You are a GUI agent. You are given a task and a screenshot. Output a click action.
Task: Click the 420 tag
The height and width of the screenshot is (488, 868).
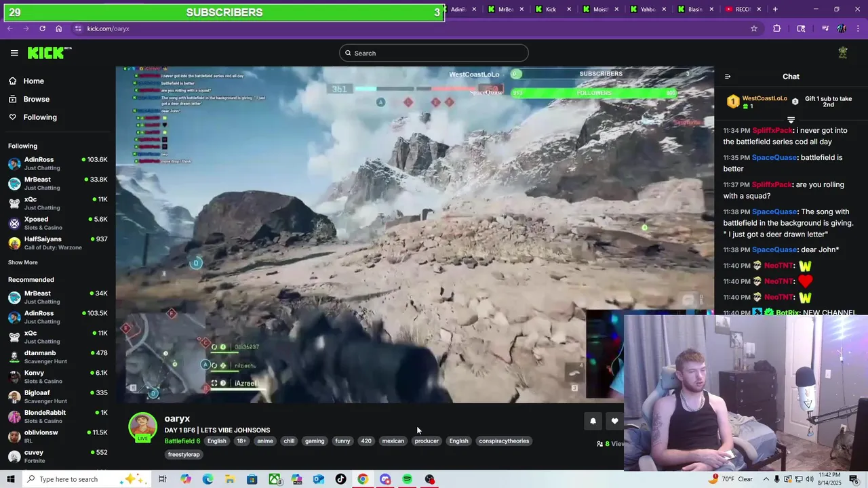click(366, 441)
